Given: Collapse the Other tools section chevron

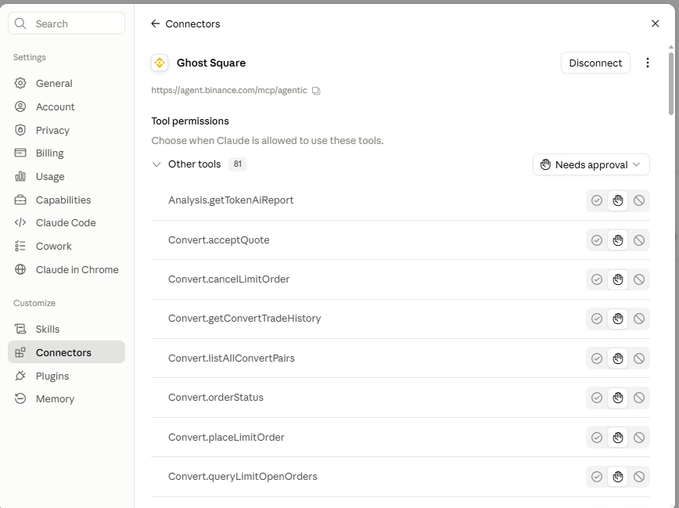Looking at the screenshot, I should point(156,165).
